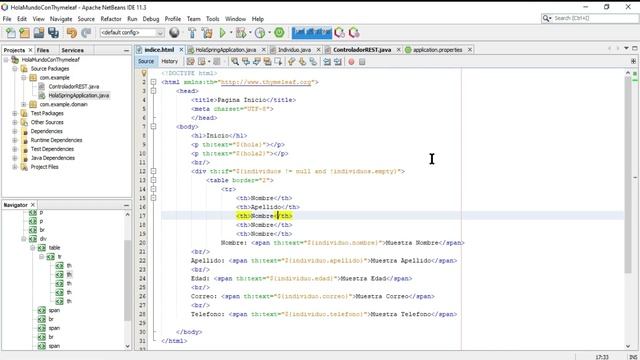Viewport: 640px width, 360px height.
Task: Open the Tools menu
Action: pyautogui.click(x=212, y=19)
